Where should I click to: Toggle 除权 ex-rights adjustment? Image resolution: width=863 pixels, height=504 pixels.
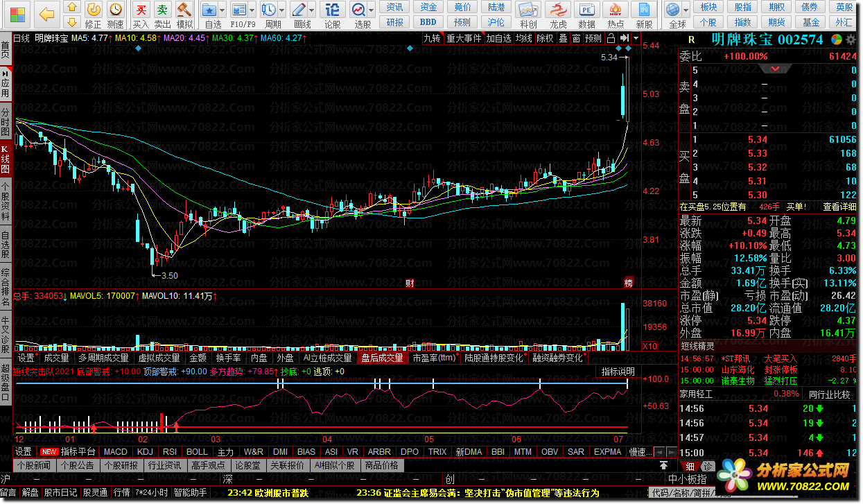coord(545,38)
